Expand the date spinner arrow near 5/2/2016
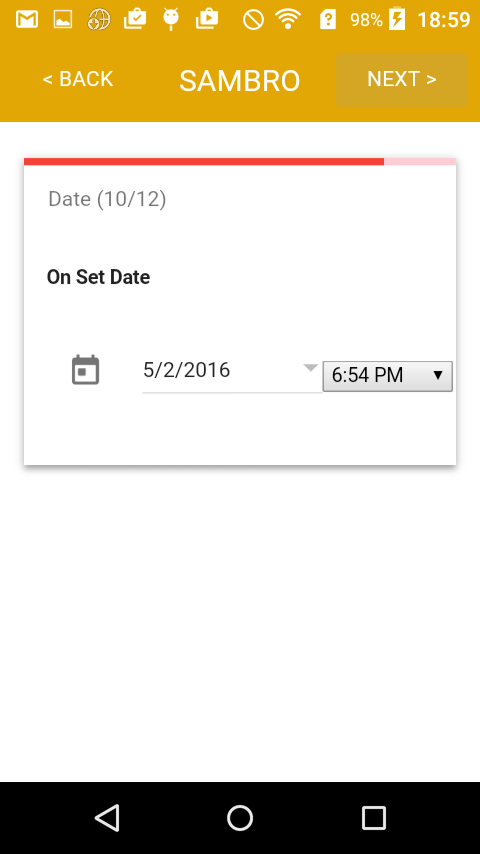Viewport: 480px width, 854px height. [310, 368]
